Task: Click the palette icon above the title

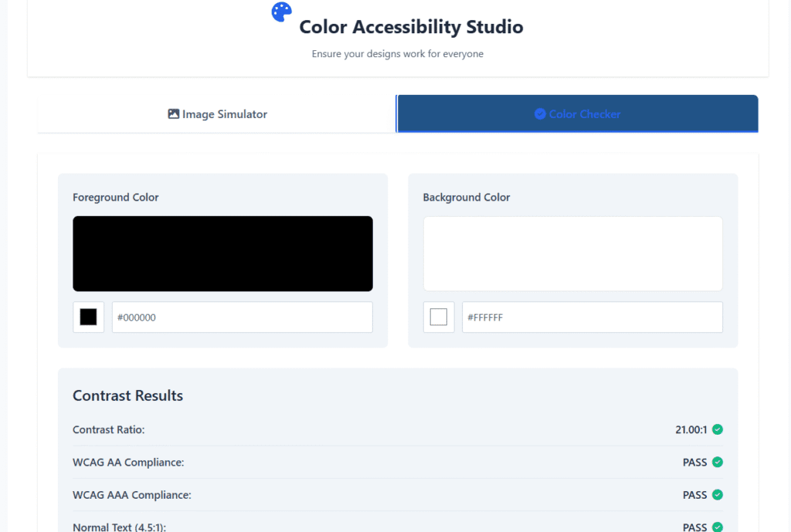Action: [280, 11]
